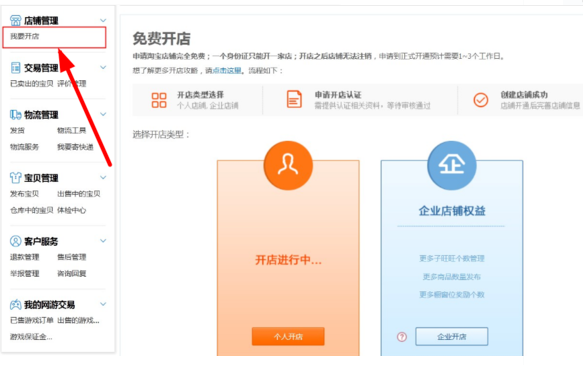Click the blue enterprise shop icon
Viewport: 583px width, 365px height.
452,165
